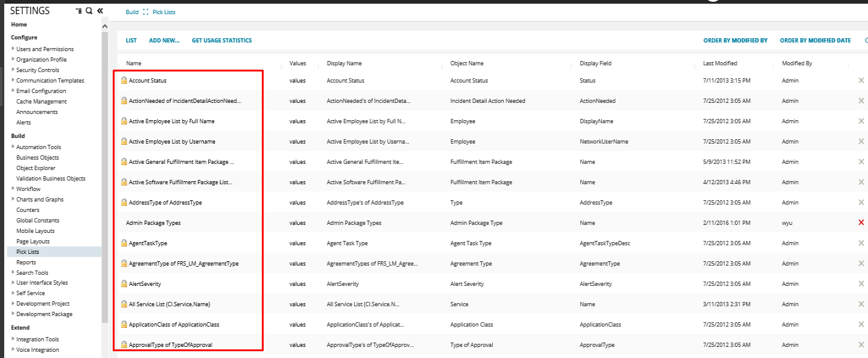Screen dimensions: 868x358
Task: Expand the Automation Tools tree node
Action: (x=13, y=147)
